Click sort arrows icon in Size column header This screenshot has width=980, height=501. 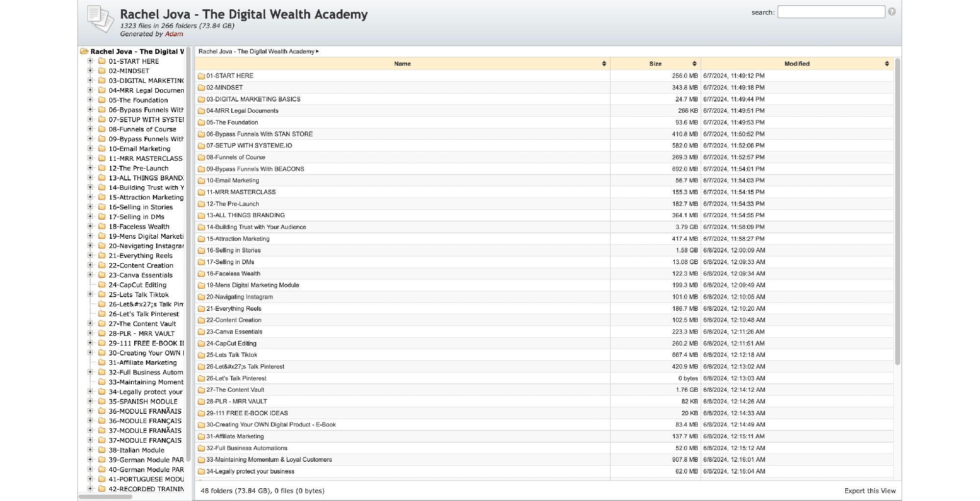click(x=694, y=64)
